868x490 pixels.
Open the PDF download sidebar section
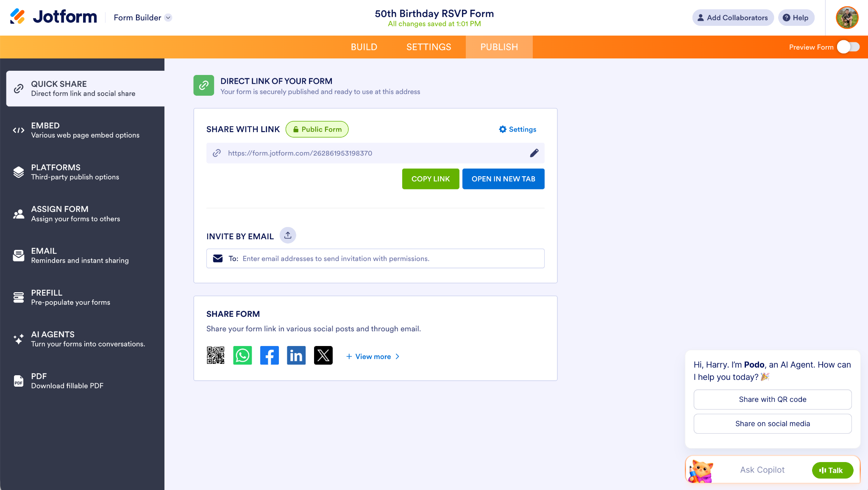tap(85, 381)
